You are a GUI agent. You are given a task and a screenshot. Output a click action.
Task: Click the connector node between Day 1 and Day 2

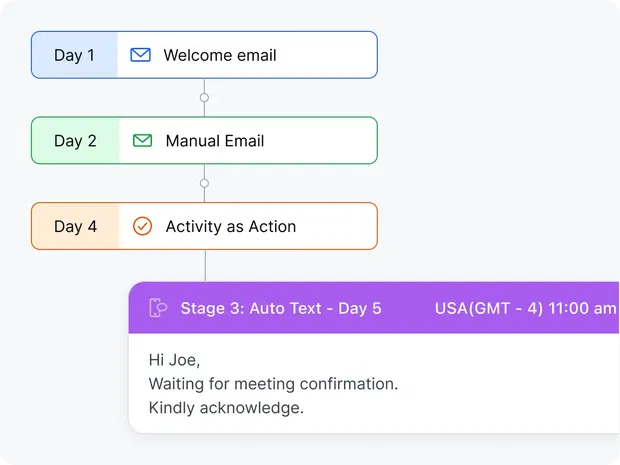(x=204, y=97)
